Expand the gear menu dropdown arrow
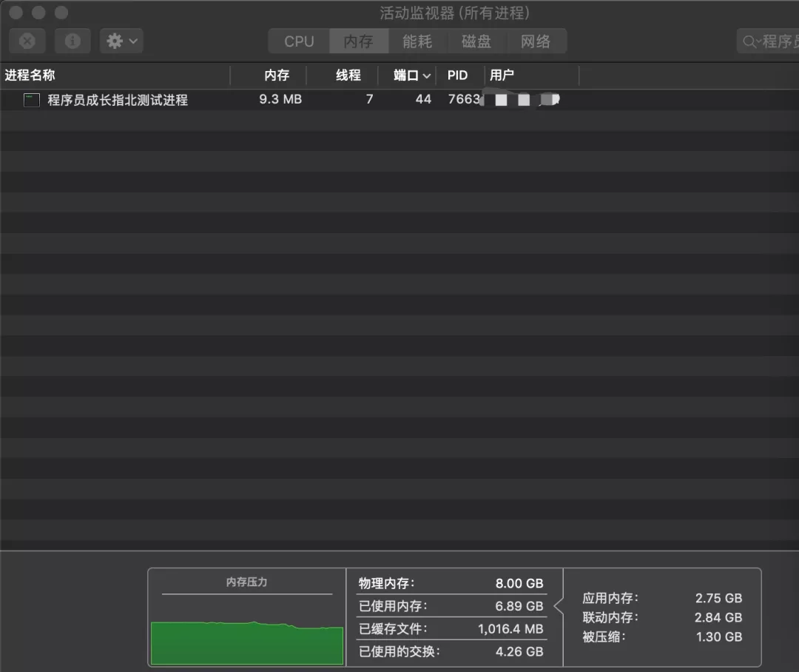The image size is (799, 672). pos(133,41)
